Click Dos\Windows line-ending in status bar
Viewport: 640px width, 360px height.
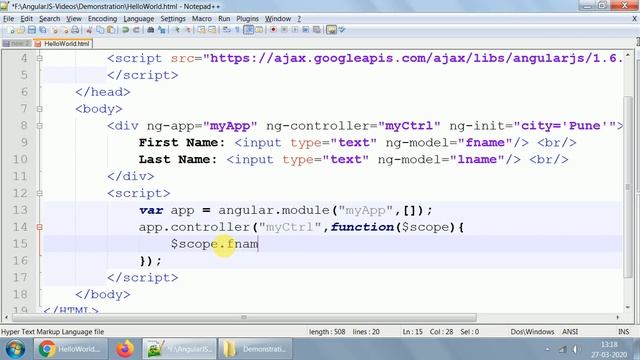pos(532,332)
